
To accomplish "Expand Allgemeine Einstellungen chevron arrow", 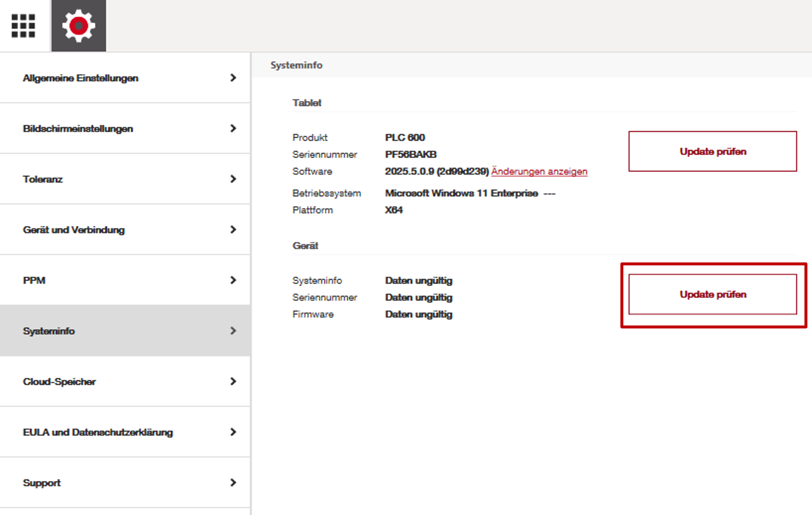I will click(233, 78).
